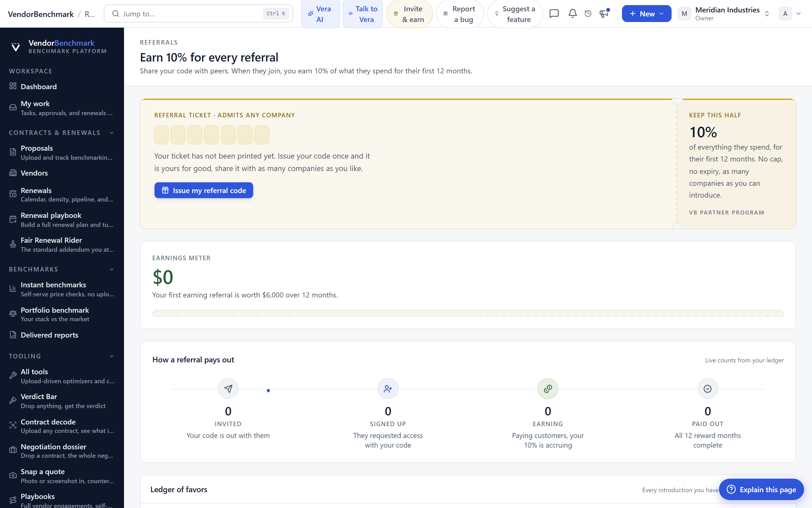Open the history clock icon
The height and width of the screenshot is (508, 812).
588,14
